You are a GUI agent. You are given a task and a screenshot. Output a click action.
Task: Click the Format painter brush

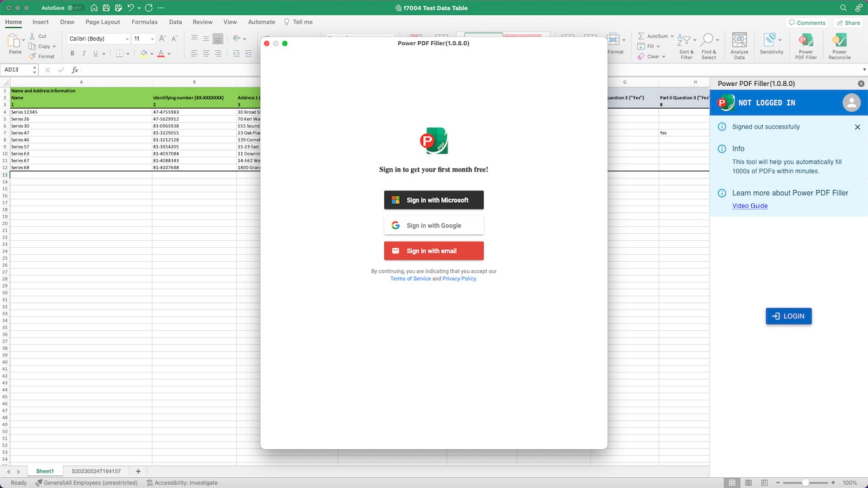coord(32,57)
